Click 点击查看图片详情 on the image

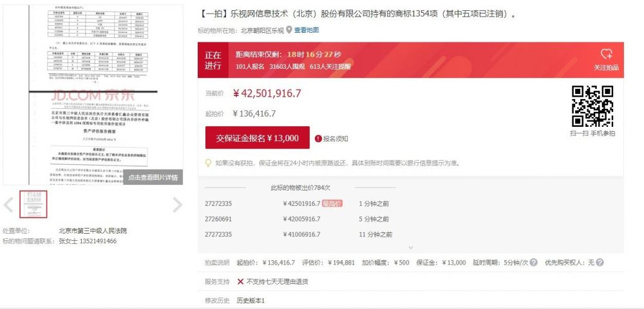point(153,177)
